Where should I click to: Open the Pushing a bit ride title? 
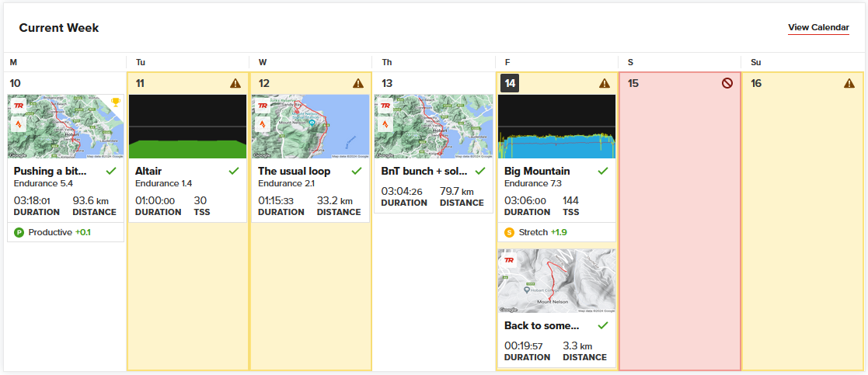(x=51, y=171)
